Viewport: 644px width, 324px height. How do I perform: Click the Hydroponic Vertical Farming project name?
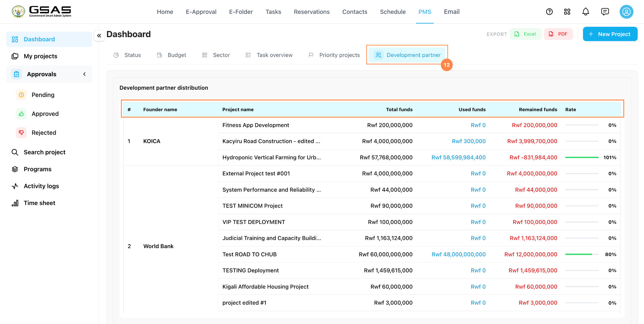coord(271,157)
